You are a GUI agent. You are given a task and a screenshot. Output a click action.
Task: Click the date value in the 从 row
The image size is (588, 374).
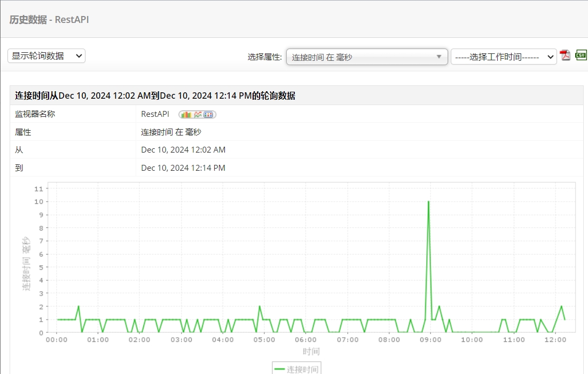point(183,150)
